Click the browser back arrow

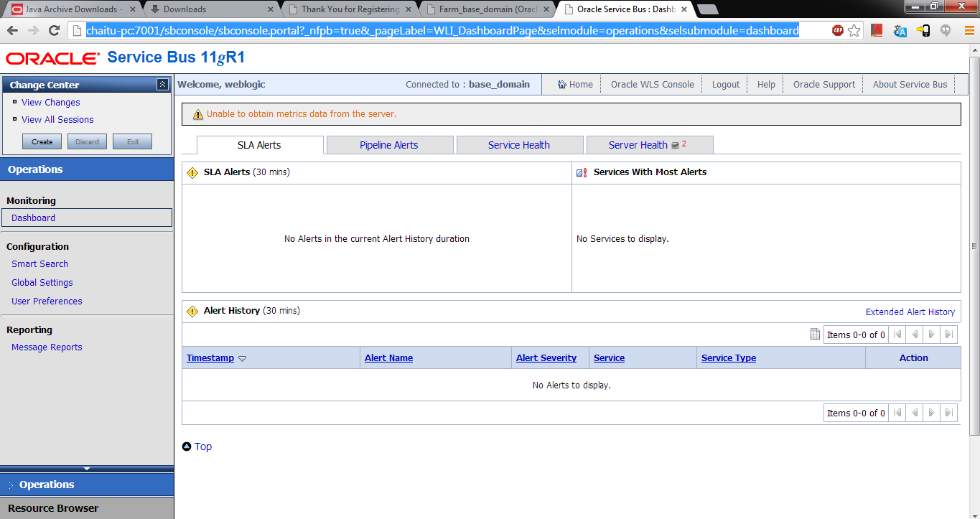[x=11, y=31]
